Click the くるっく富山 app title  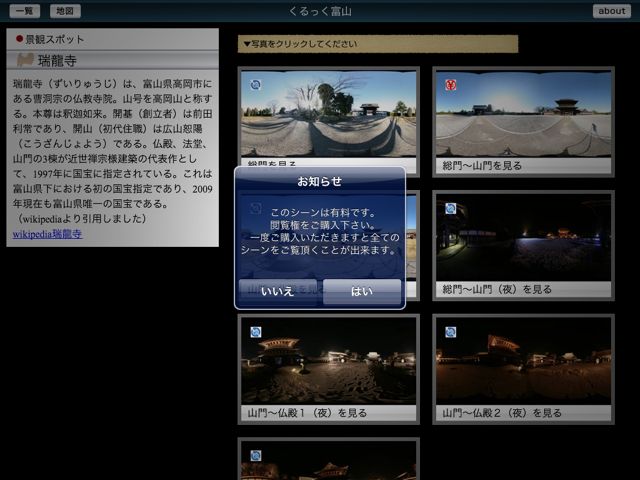click(320, 11)
